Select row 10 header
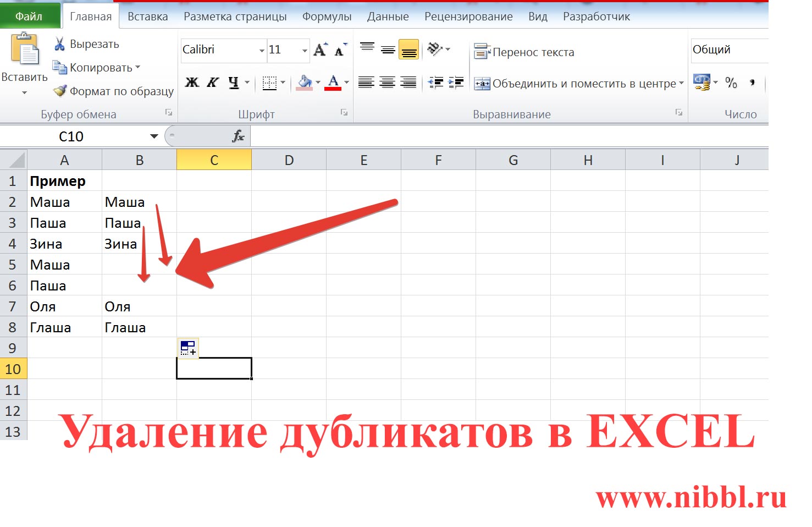Screen dimensions: 812x527 [x=13, y=369]
